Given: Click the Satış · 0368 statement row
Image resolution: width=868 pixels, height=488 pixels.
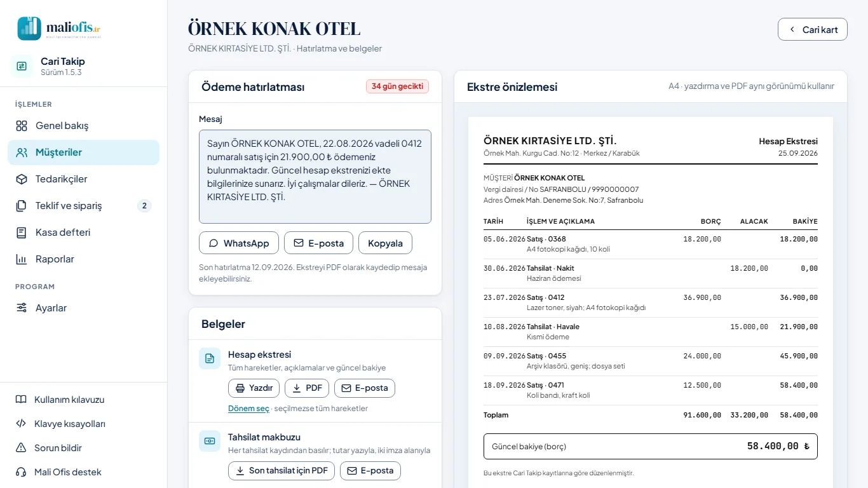Looking at the screenshot, I should (651, 244).
